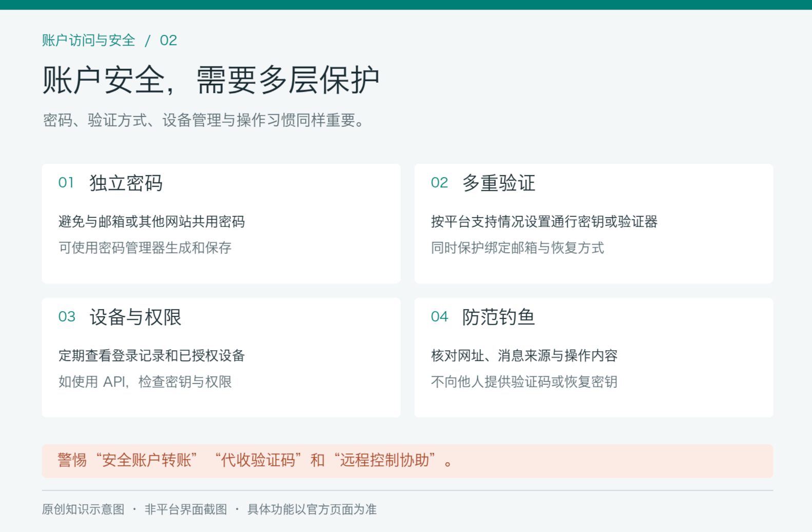Click the footer note "原创知识示意图"
This screenshot has width=812, height=532.
(x=83, y=509)
